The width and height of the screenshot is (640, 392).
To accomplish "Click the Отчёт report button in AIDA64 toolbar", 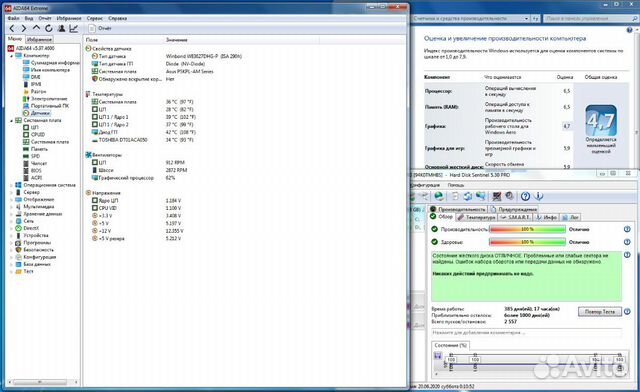I will pyautogui.click(x=100, y=28).
